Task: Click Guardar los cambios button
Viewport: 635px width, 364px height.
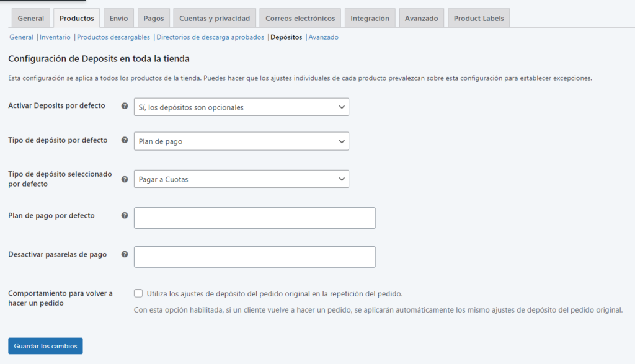Action: coord(45,346)
